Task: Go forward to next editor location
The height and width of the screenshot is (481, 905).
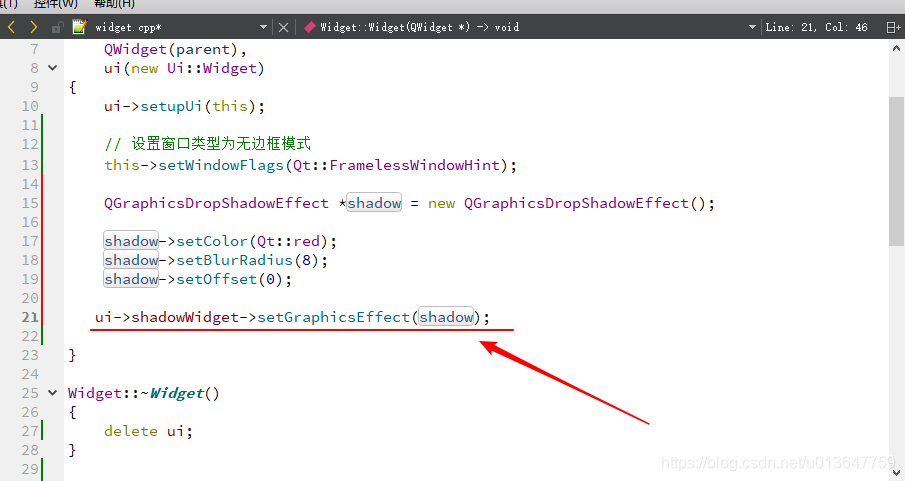Action: pyautogui.click(x=33, y=27)
